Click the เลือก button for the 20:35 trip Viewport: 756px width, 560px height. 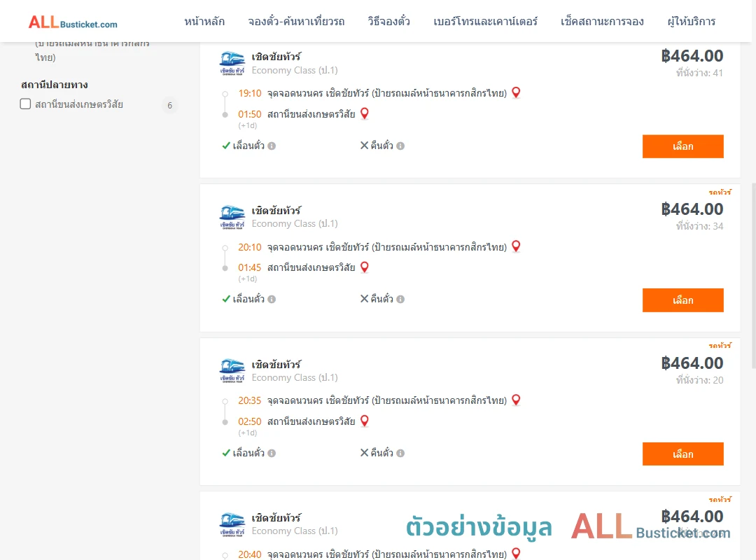pyautogui.click(x=682, y=454)
